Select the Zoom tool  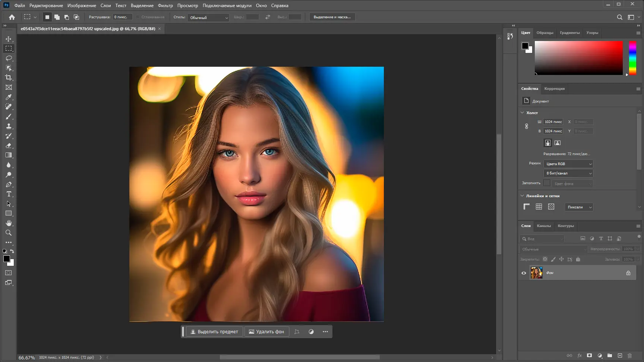pyautogui.click(x=9, y=233)
